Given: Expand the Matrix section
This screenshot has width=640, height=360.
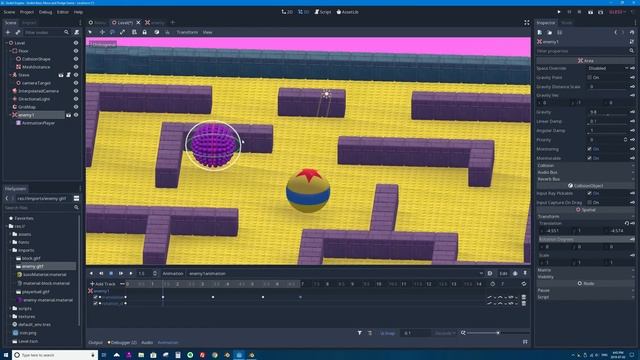Looking at the screenshot, I should tap(585, 270).
